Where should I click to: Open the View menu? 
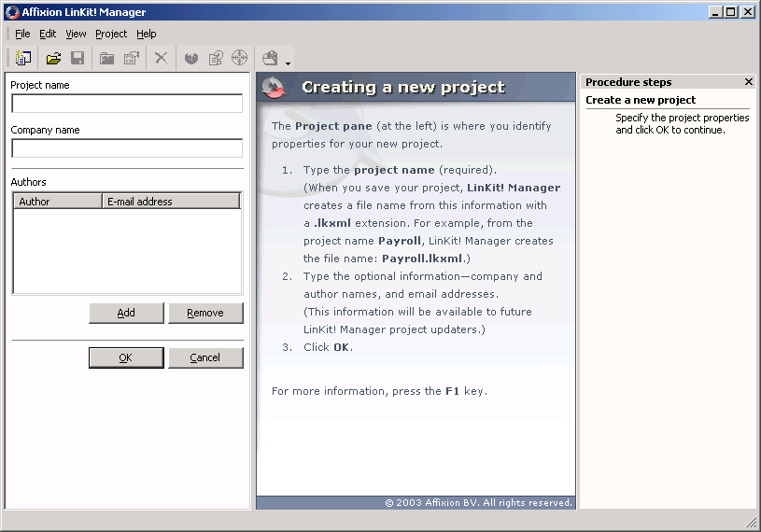tap(76, 34)
